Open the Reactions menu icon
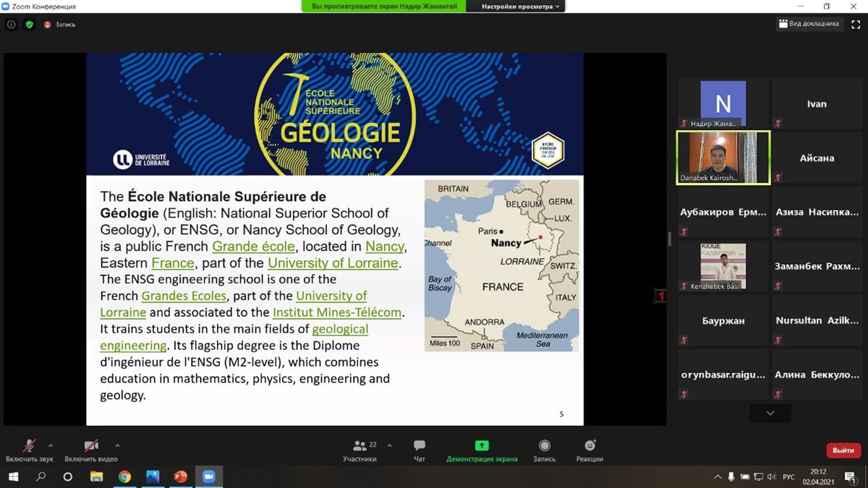Screen dimensions: 868x488 click(590, 446)
